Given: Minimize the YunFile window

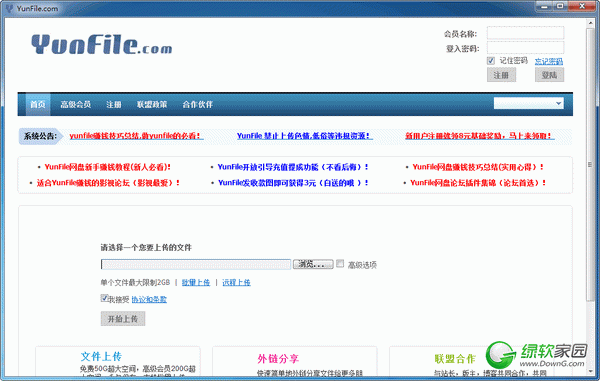Looking at the screenshot, I should pos(545,6).
